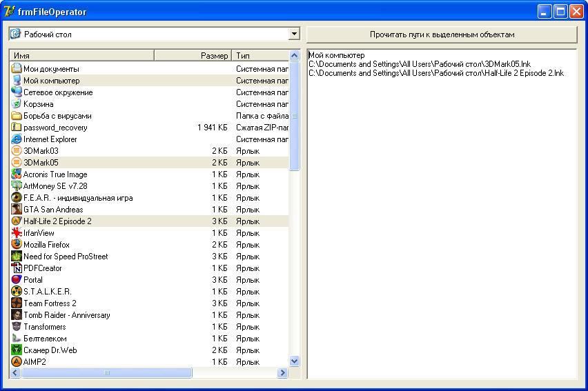Click the horizontal scrollbar thumb
Screen dimensions: 588x391
coord(106,372)
